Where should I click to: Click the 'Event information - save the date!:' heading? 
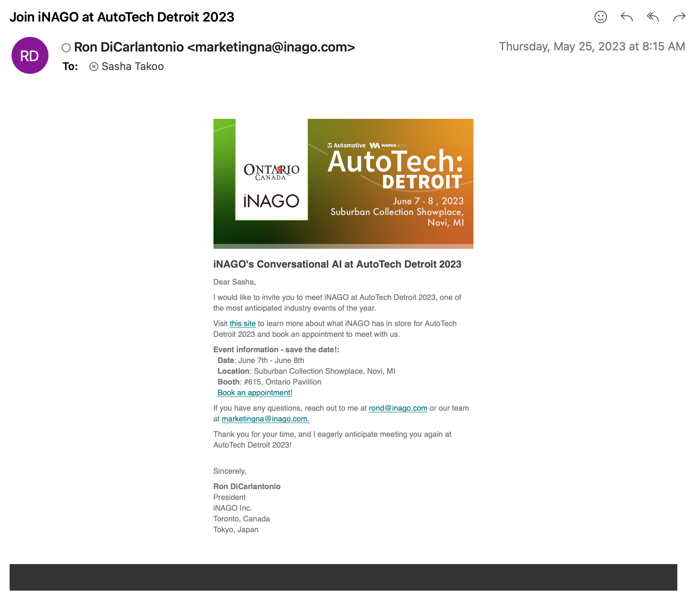(x=276, y=350)
